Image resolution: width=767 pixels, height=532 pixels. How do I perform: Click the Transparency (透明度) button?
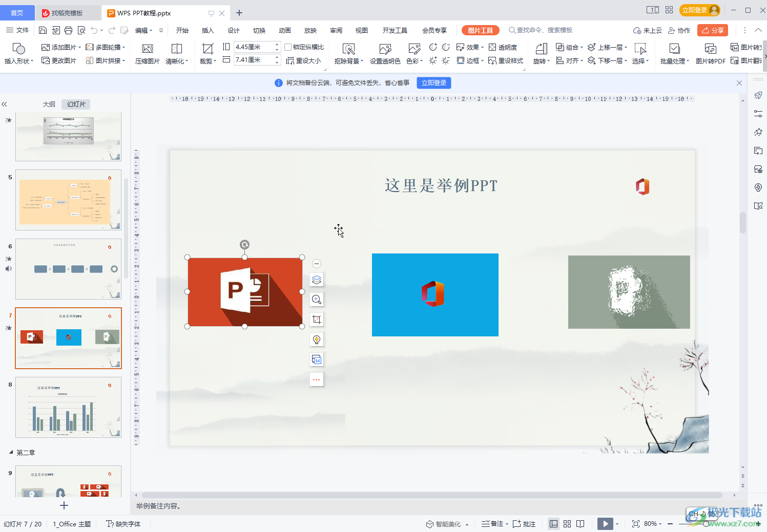tap(503, 47)
